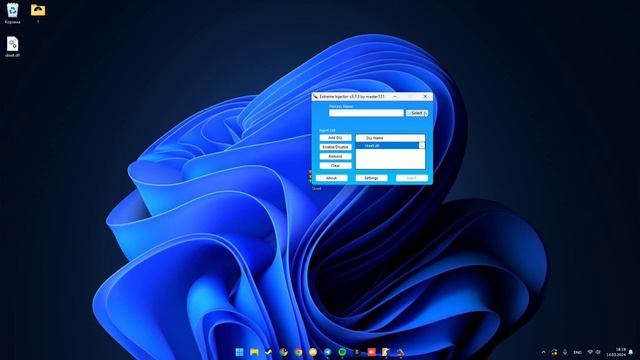This screenshot has width=640, height=360.
Task: Open the About dialog button
Action: click(x=331, y=178)
